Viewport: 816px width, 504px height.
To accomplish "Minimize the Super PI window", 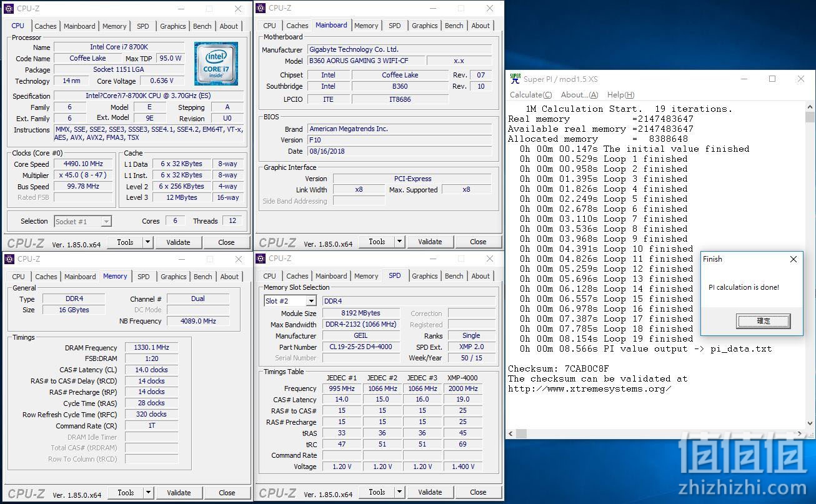I will pyautogui.click(x=744, y=79).
